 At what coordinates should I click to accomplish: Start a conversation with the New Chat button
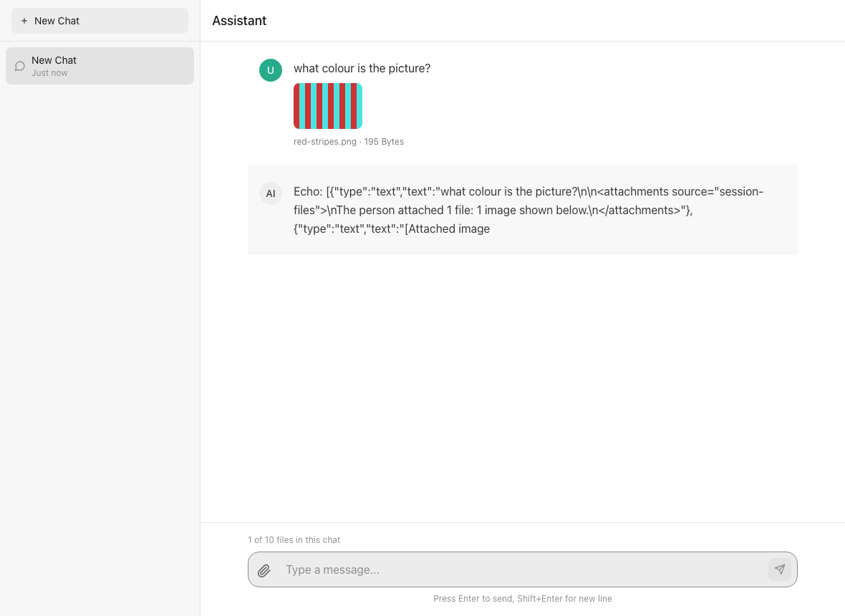(x=100, y=21)
